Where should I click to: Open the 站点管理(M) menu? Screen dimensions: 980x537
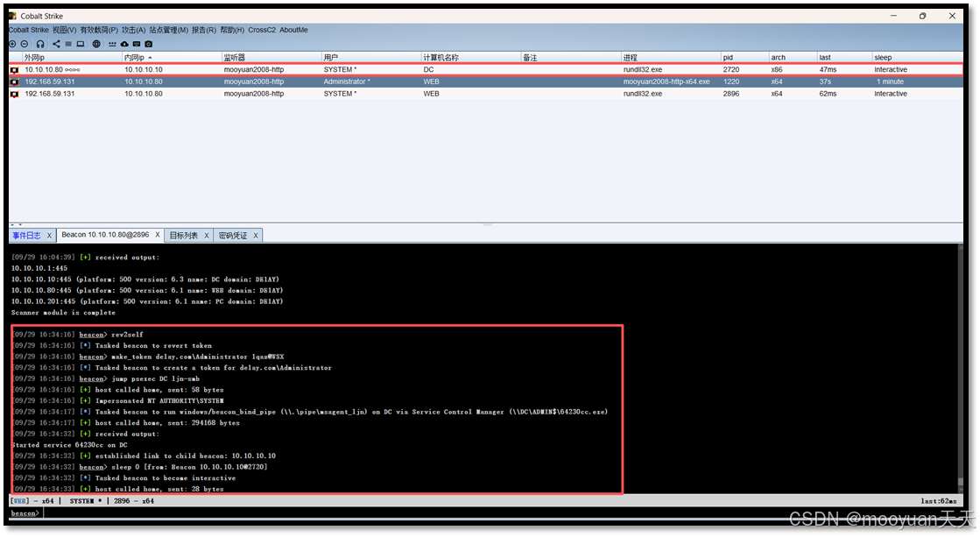[x=168, y=30]
